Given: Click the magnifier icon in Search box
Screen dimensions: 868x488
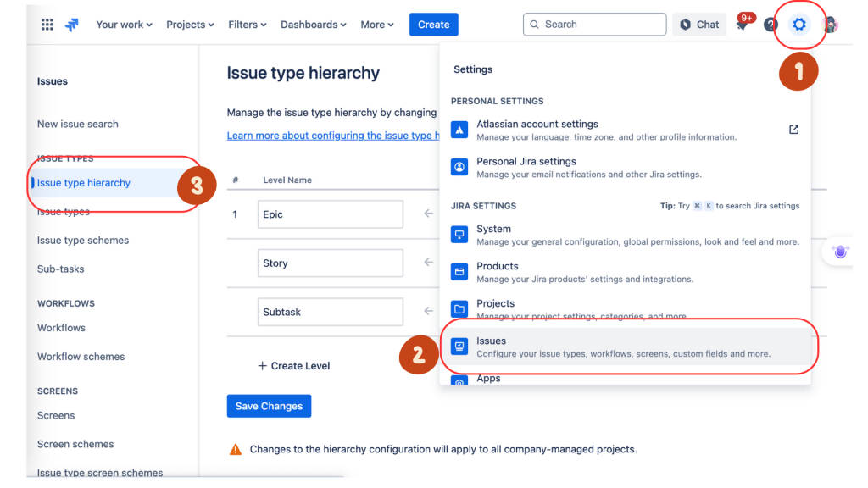Looking at the screenshot, I should (534, 25).
